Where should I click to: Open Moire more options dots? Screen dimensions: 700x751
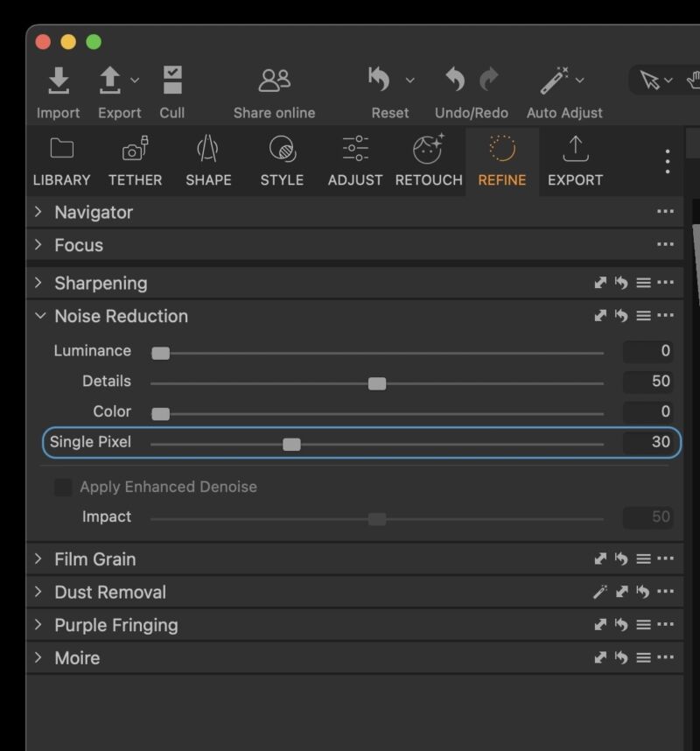(x=666, y=657)
